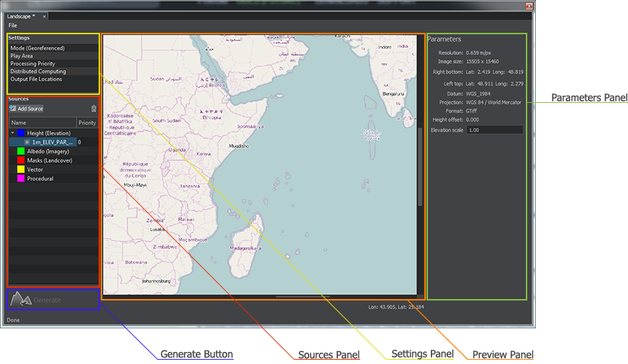Click the red Masks (Landcover) swatch
The height and width of the screenshot is (364, 628).
click(21, 161)
